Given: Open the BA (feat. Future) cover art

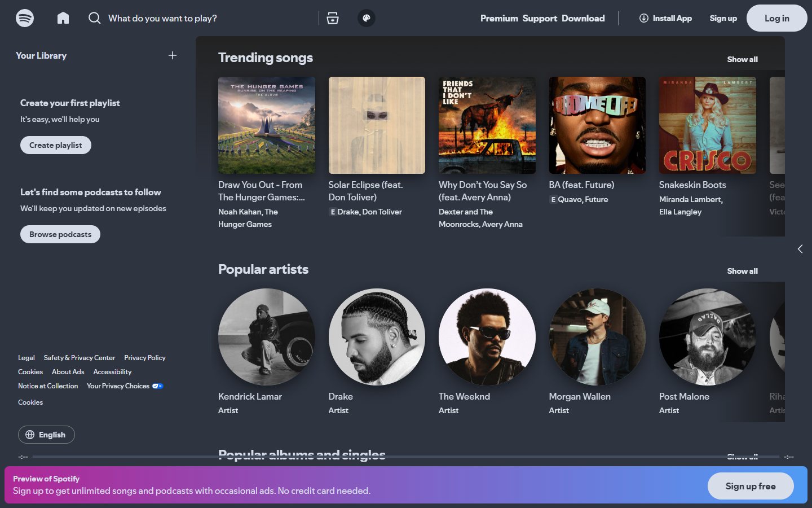Looking at the screenshot, I should click(597, 125).
